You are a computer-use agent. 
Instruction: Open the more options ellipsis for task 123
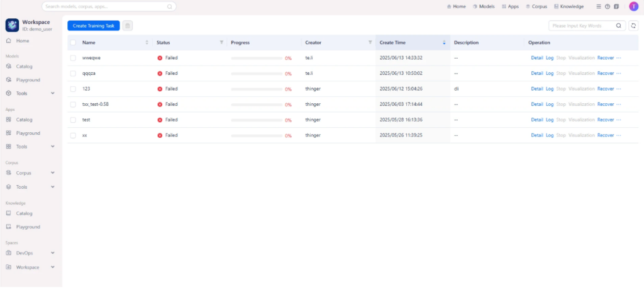[x=619, y=89]
